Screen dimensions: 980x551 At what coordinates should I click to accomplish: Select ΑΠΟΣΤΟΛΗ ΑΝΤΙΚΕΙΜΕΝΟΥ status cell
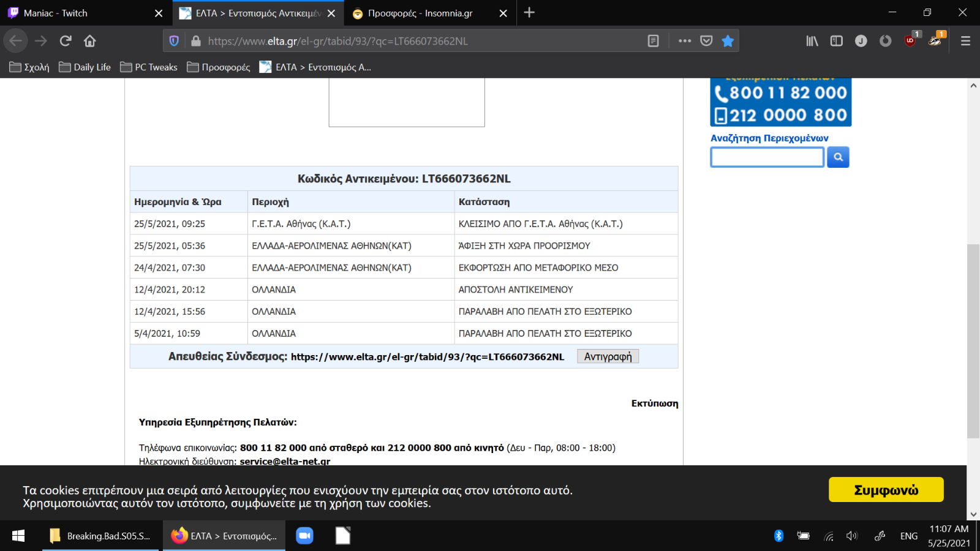click(567, 290)
